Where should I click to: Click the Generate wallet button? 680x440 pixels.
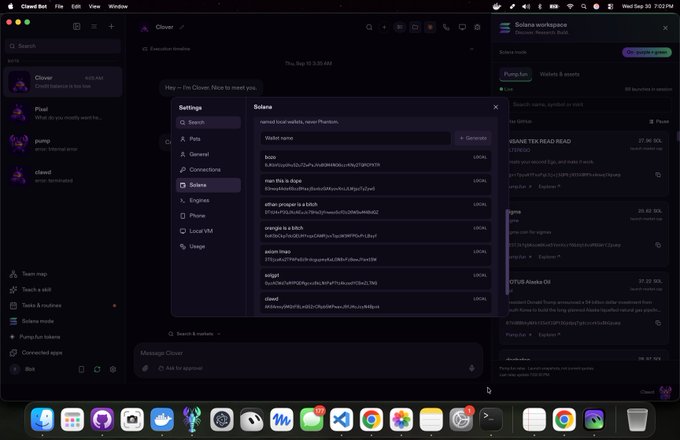(x=473, y=138)
